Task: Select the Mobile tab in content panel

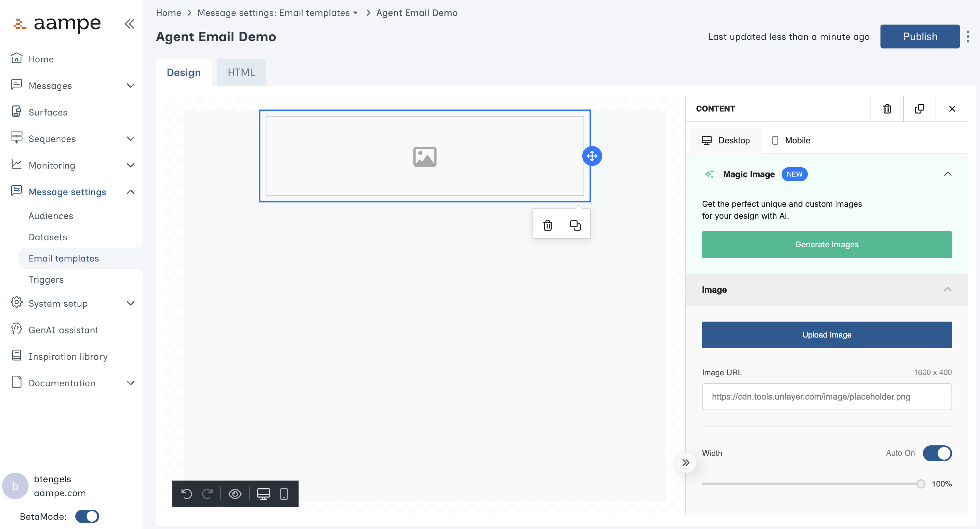Action: [791, 140]
